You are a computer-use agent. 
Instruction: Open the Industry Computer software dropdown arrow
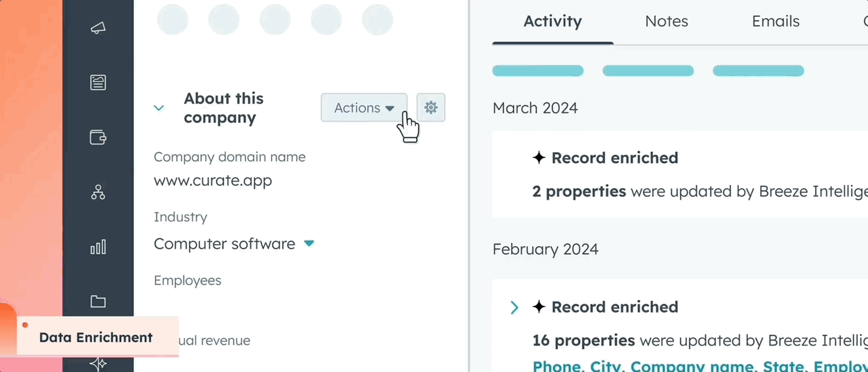(309, 244)
